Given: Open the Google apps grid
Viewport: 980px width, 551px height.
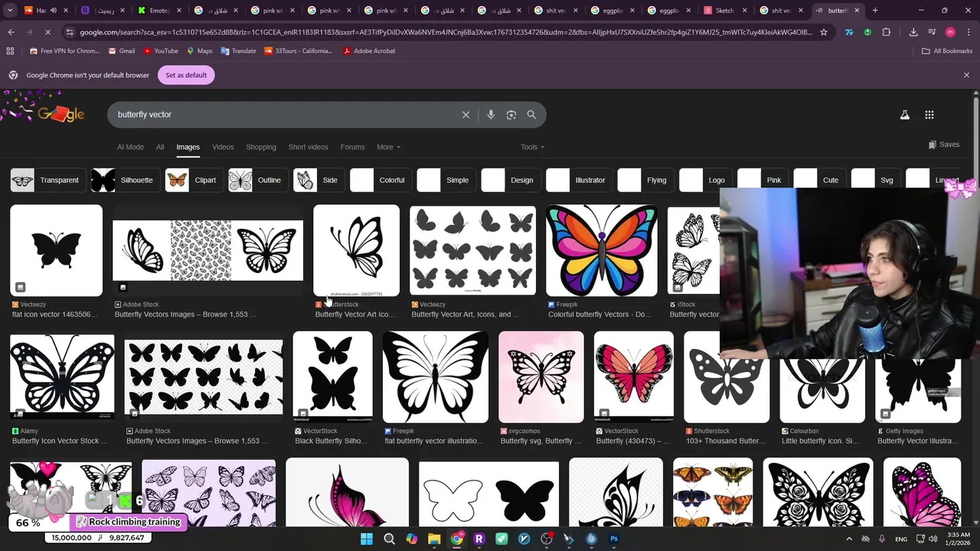Looking at the screenshot, I should 929,115.
